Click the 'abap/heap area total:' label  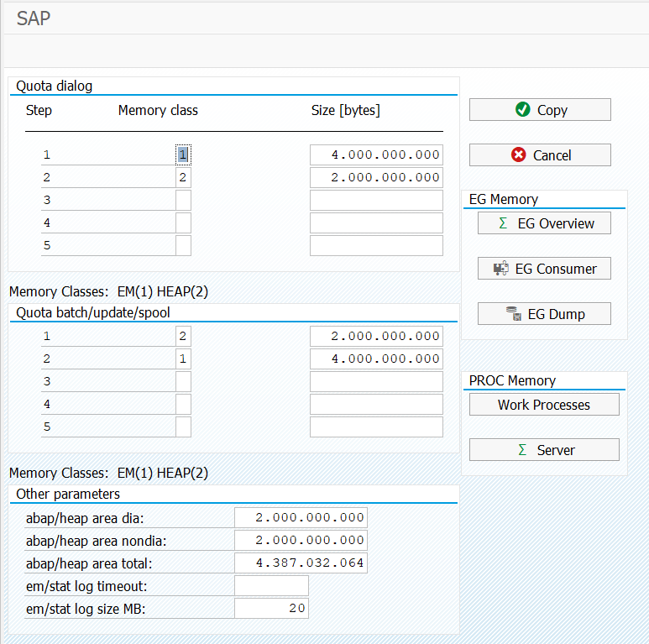pyautogui.click(x=89, y=563)
